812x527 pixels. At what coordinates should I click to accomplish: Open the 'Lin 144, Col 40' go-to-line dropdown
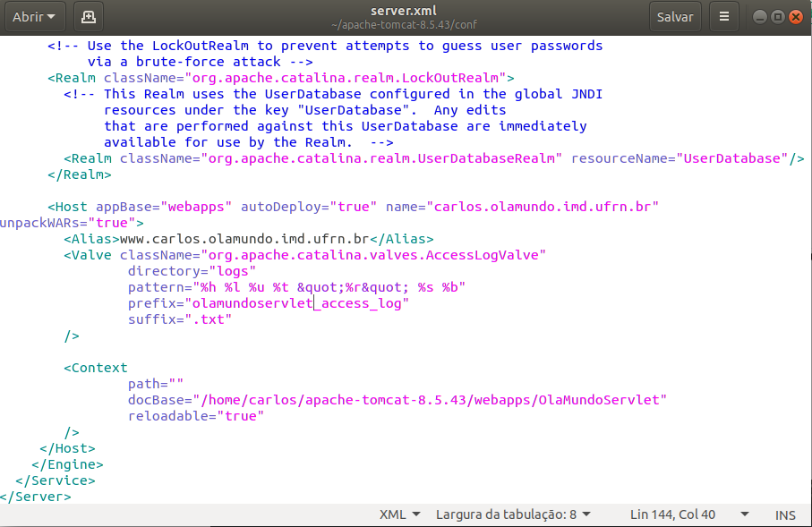coord(673,514)
